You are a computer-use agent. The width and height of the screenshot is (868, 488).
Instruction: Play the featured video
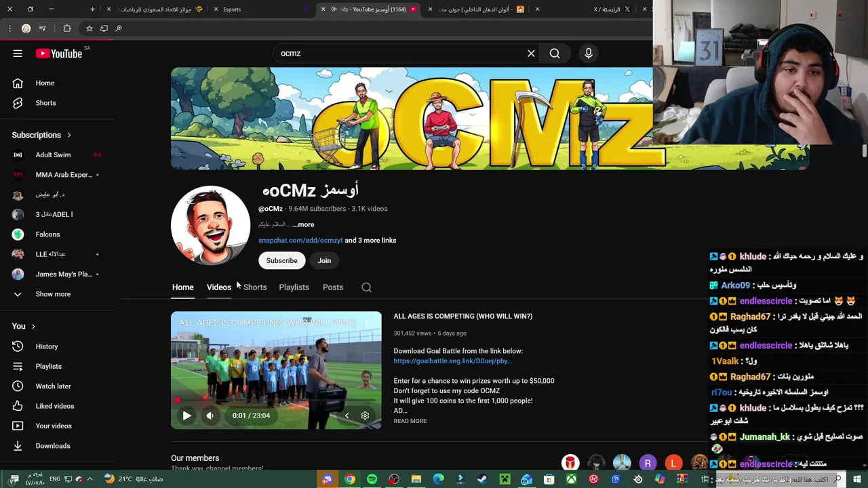point(186,415)
